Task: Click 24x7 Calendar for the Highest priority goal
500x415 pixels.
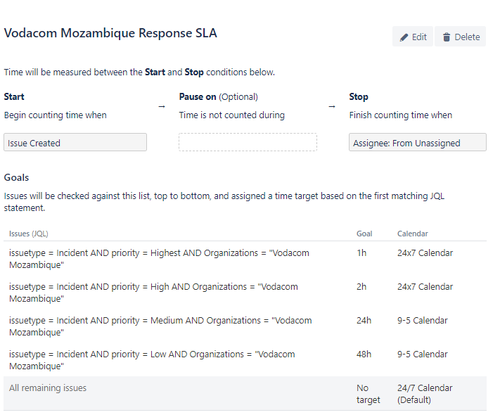Action: [425, 253]
